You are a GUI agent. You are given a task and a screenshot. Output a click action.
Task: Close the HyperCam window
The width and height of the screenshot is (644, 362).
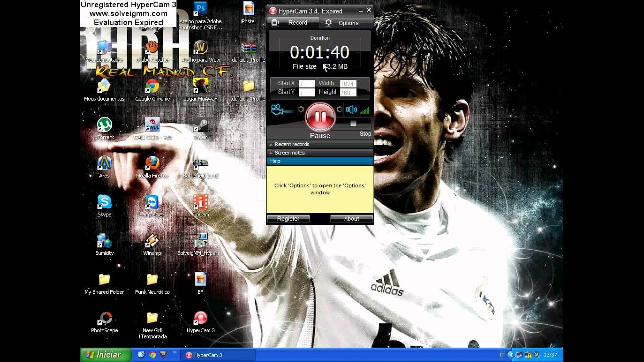[x=369, y=10]
